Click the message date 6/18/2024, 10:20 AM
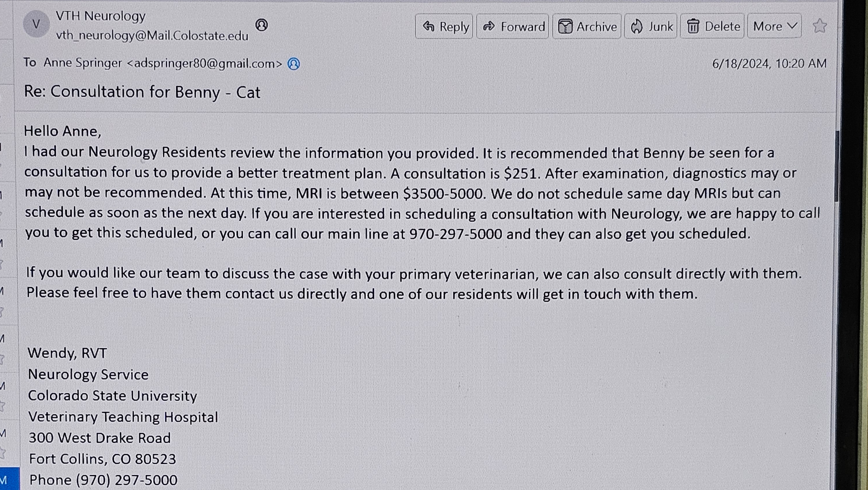The width and height of the screenshot is (868, 490). pyautogui.click(x=769, y=64)
